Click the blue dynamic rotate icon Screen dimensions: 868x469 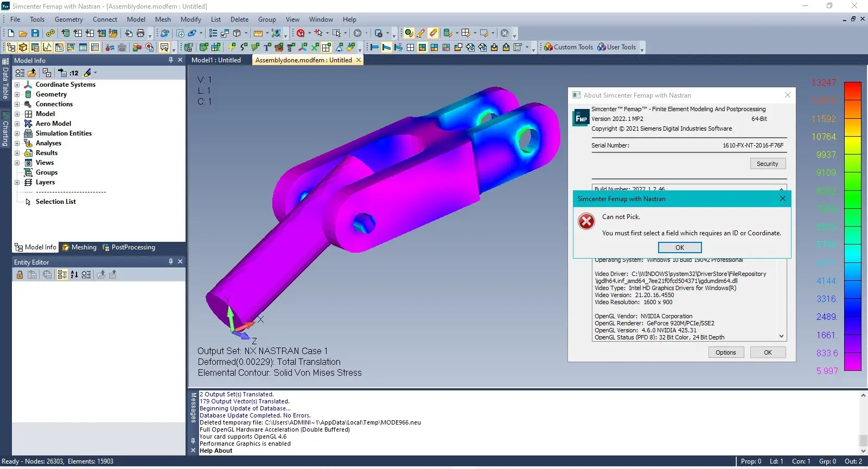point(192,34)
